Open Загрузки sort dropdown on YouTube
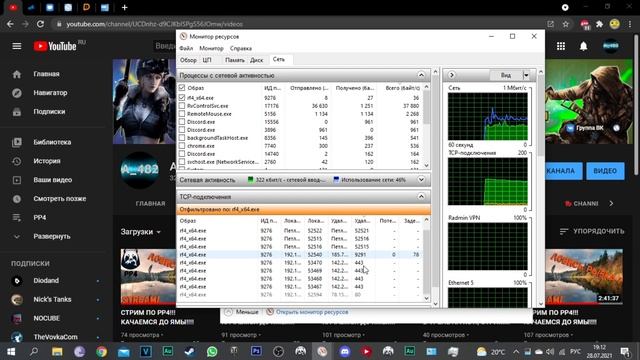The height and width of the screenshot is (360, 640). (140, 232)
